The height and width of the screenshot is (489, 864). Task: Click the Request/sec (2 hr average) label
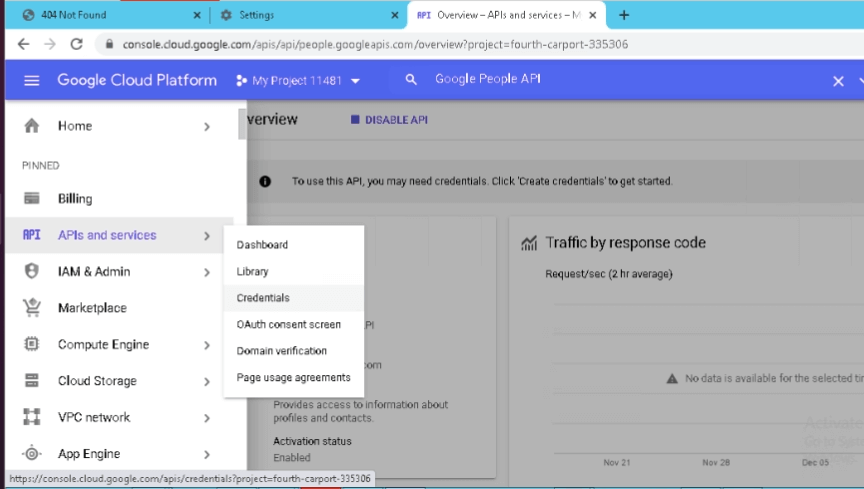(608, 274)
